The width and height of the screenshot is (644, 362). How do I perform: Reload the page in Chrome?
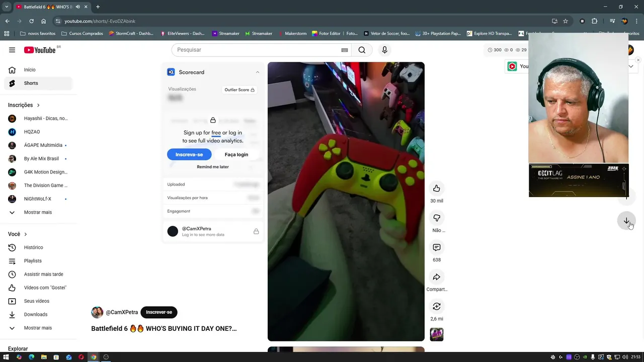31,21
